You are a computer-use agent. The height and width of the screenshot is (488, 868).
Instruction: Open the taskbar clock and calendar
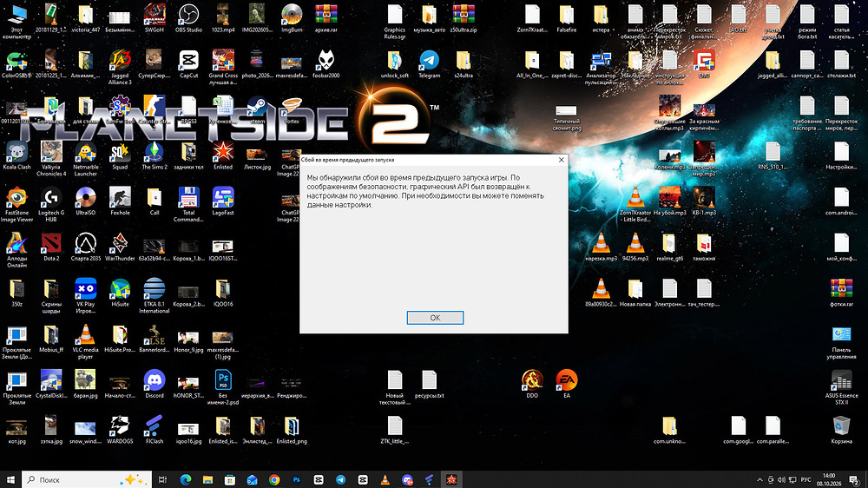829,479
